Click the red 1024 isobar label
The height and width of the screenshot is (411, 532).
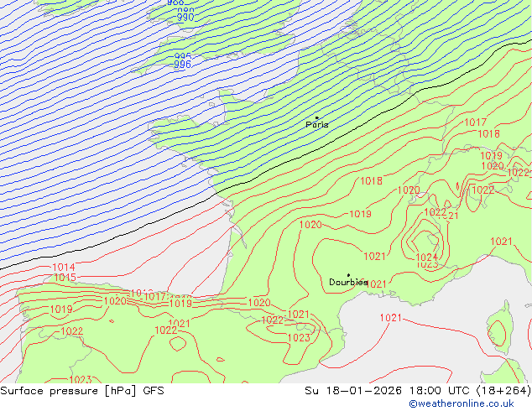[x=426, y=257]
